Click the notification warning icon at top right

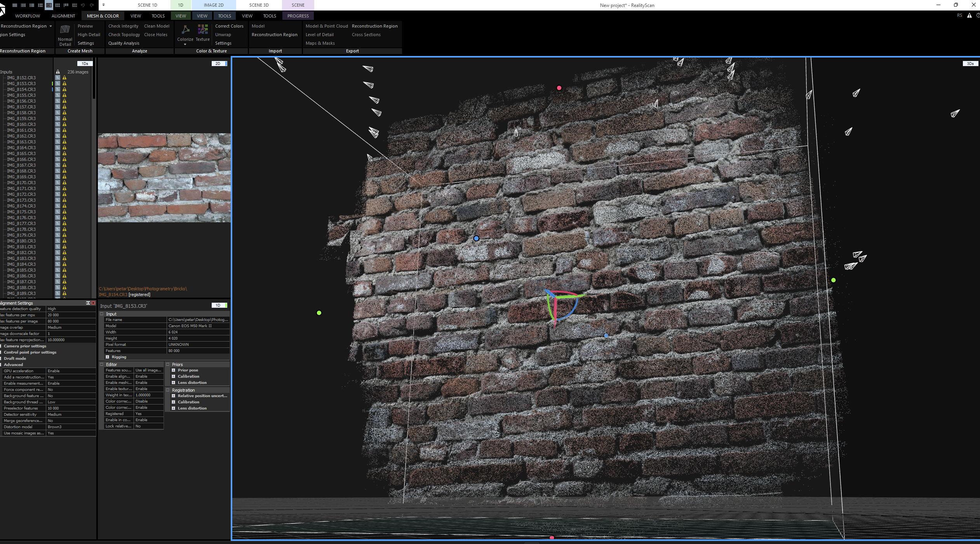point(969,16)
